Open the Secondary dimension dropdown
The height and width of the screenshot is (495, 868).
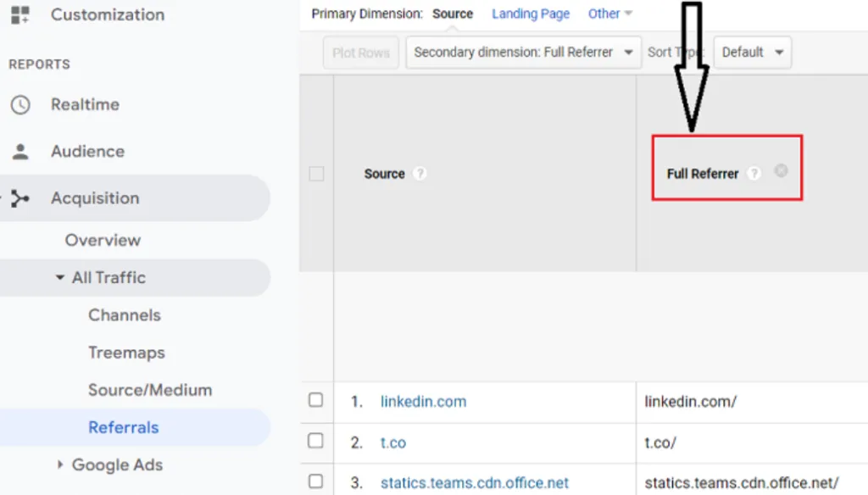(523, 53)
